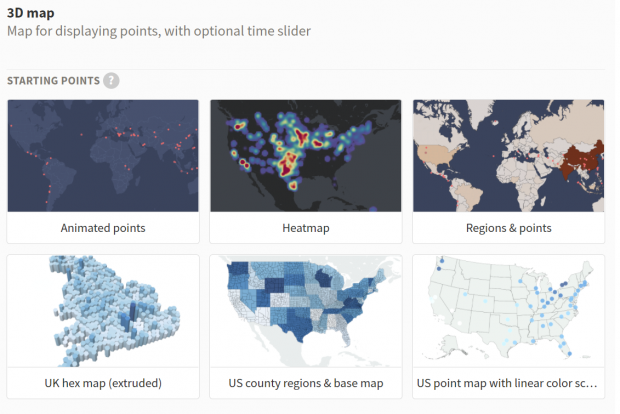Click the "Regions & points" caption

point(508,228)
